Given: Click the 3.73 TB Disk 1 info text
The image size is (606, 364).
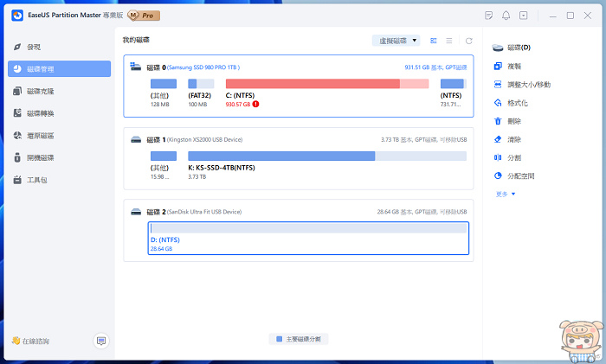Looking at the screenshot, I should point(423,139).
